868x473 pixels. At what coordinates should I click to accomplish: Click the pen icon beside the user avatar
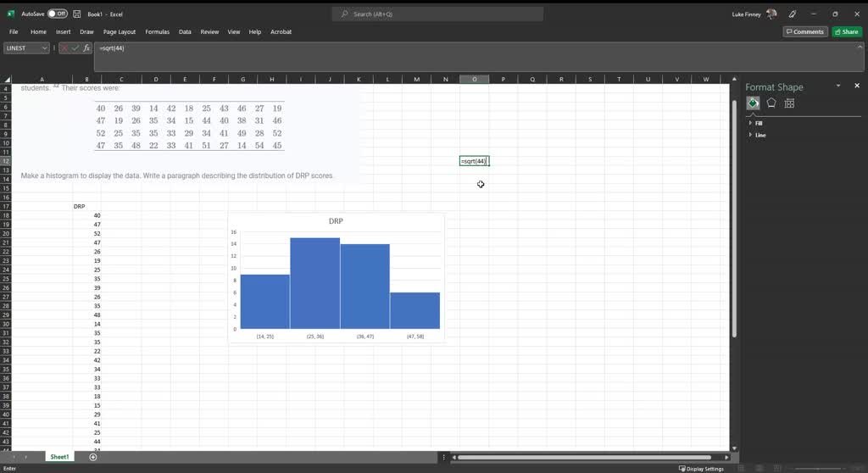(x=793, y=14)
